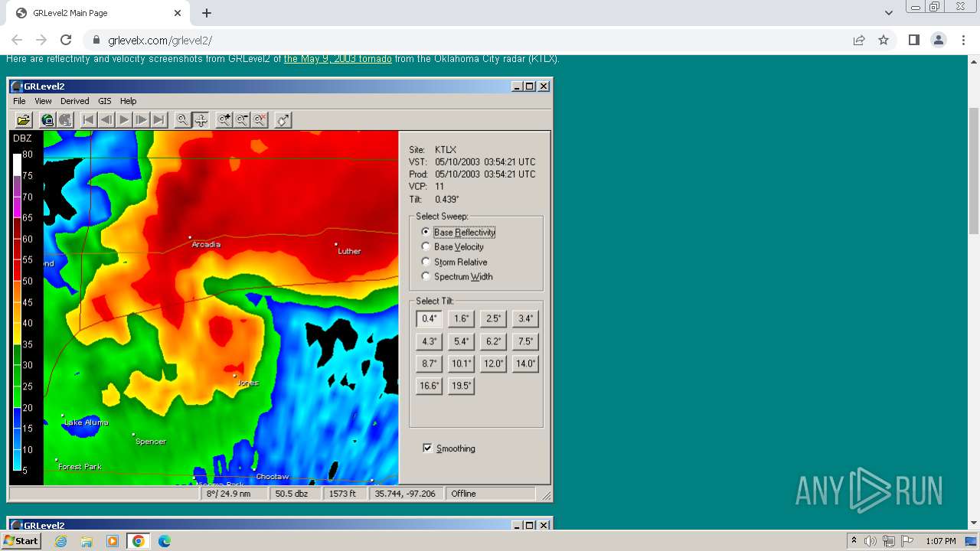Click the reset zoom magnifier-X icon
This screenshot has height=551, width=980.
point(260,119)
